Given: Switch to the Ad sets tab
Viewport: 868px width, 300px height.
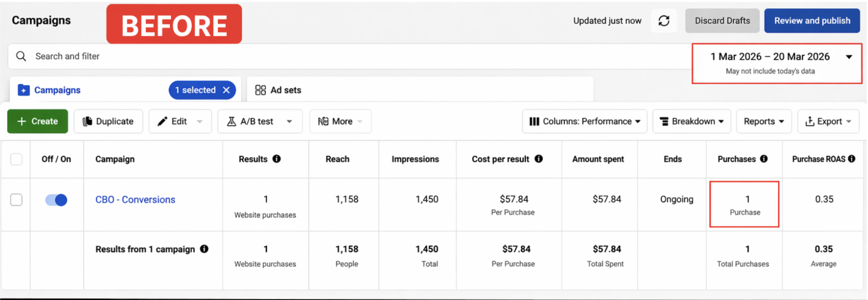Looking at the screenshot, I should (x=279, y=90).
